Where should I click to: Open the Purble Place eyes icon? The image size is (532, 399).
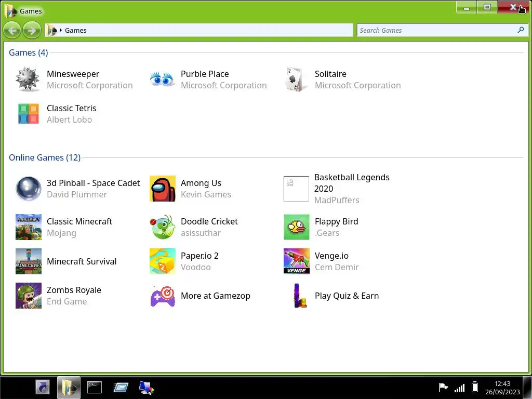pos(162,79)
